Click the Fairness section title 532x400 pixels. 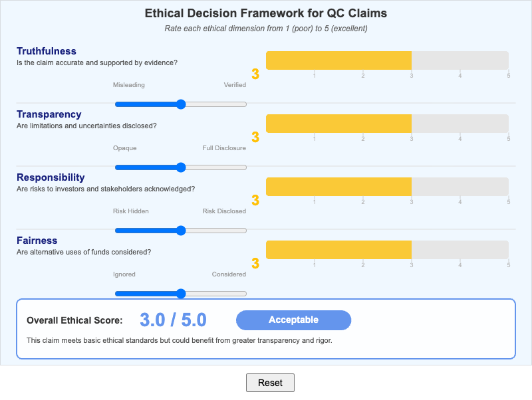point(39,241)
